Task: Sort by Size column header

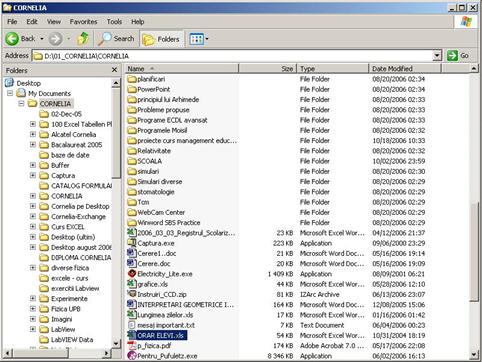Action: click(x=268, y=69)
